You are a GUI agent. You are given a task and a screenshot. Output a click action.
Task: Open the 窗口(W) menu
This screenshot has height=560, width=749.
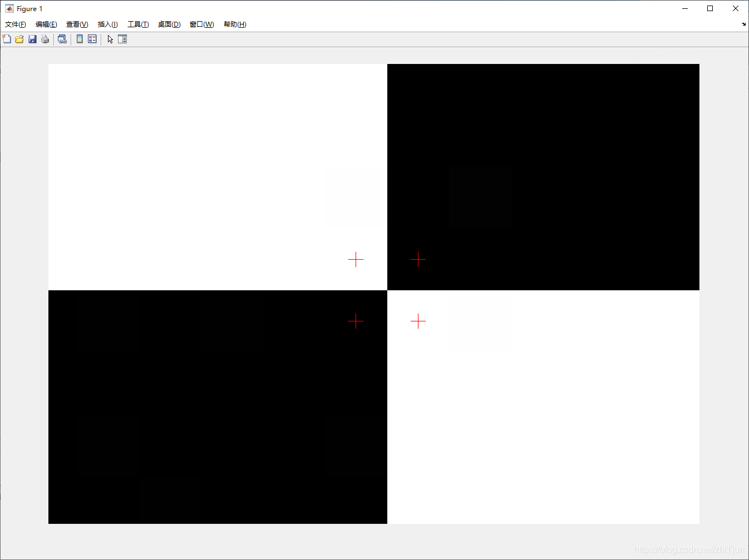pos(202,24)
